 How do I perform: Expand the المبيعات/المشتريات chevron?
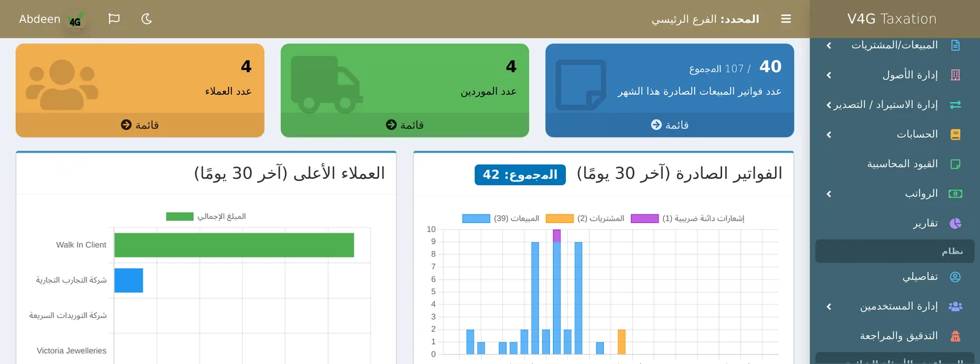click(x=829, y=45)
